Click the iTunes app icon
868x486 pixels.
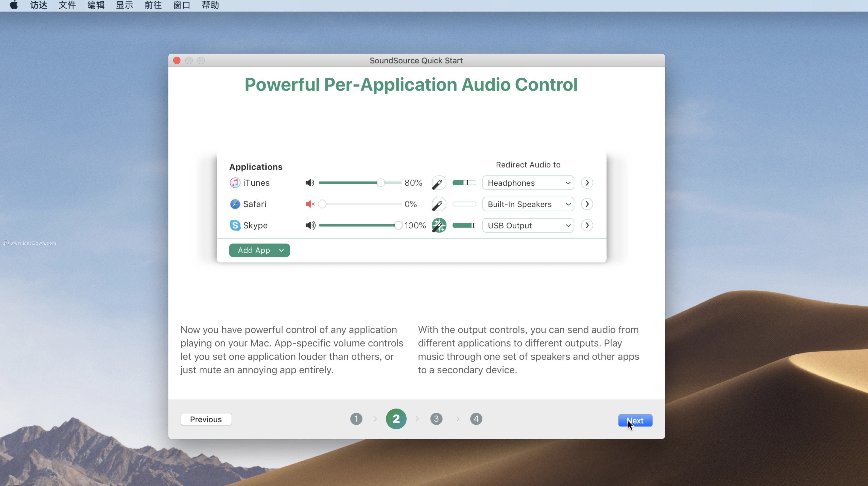point(235,183)
